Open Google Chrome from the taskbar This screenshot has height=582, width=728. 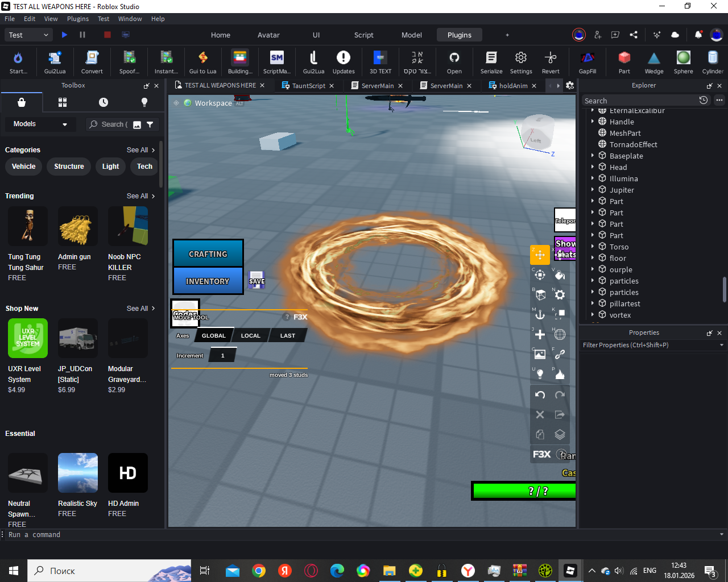click(259, 571)
